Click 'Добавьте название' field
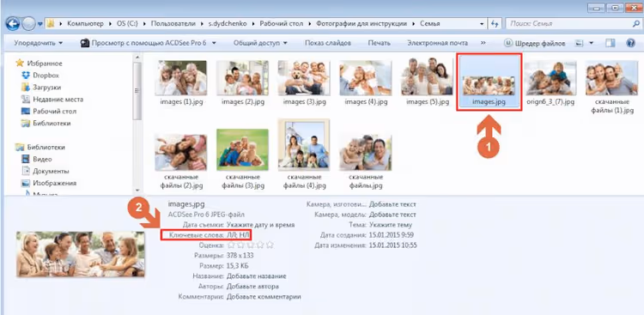 (x=256, y=276)
